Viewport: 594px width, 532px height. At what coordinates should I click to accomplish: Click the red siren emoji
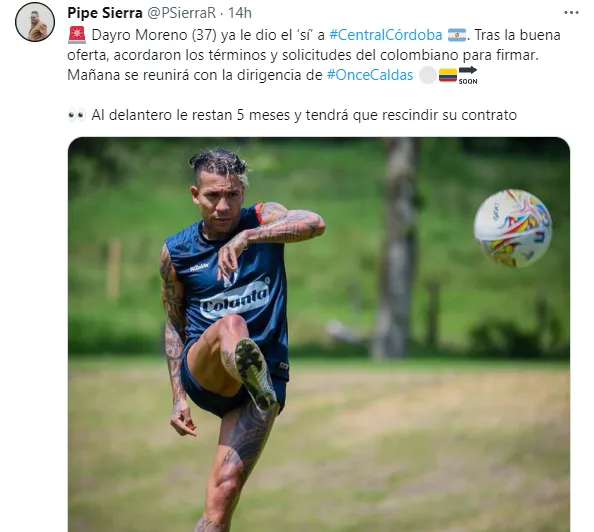(77, 35)
